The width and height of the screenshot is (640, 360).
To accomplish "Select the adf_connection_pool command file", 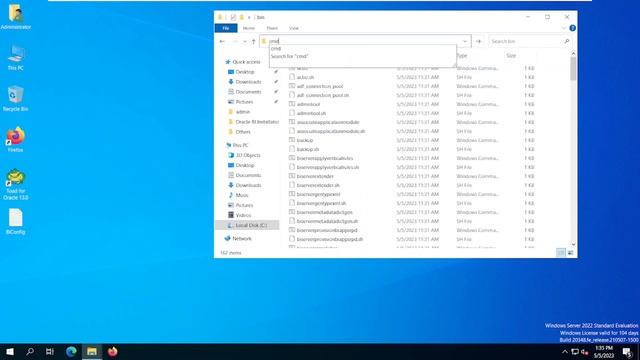I will point(320,87).
